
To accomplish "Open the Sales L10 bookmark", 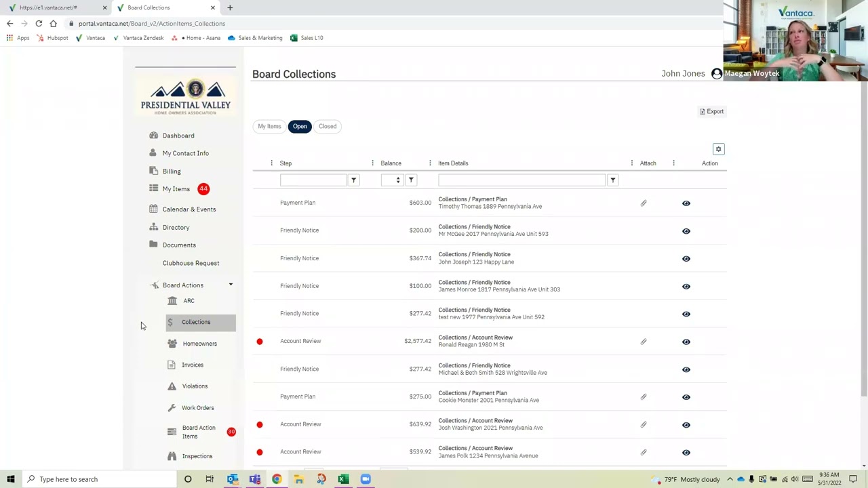I will (x=307, y=38).
